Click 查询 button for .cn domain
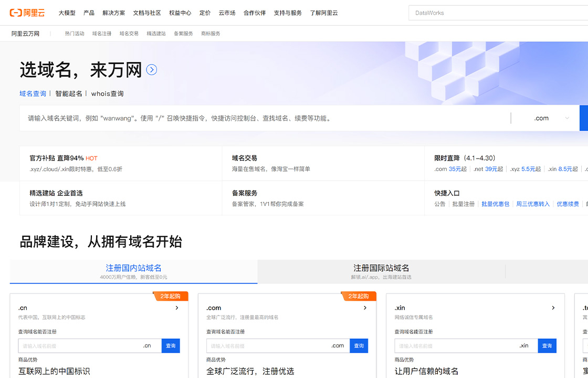This screenshot has width=588, height=378. 171,346
